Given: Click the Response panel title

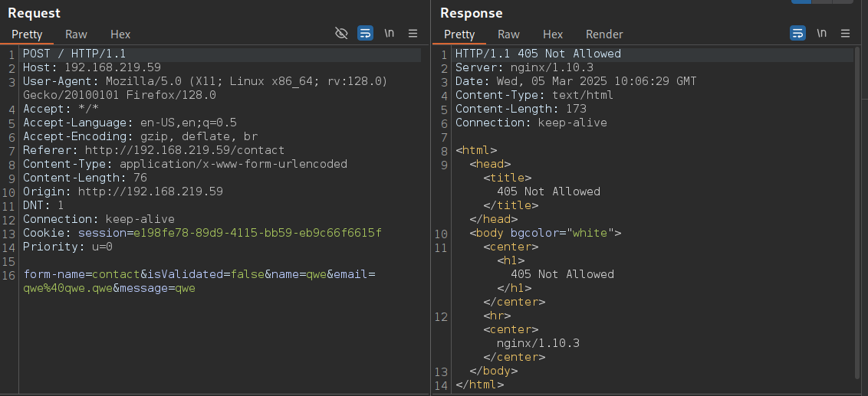Looking at the screenshot, I should (471, 13).
